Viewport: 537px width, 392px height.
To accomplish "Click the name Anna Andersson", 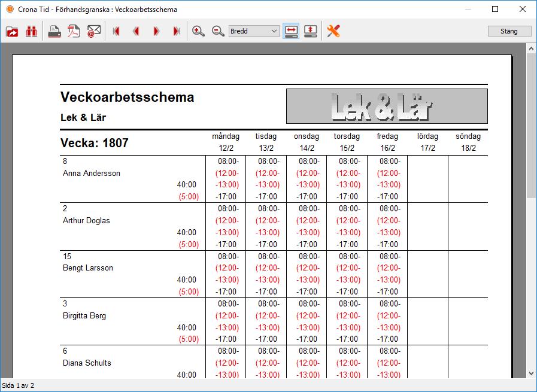I will pos(92,173).
